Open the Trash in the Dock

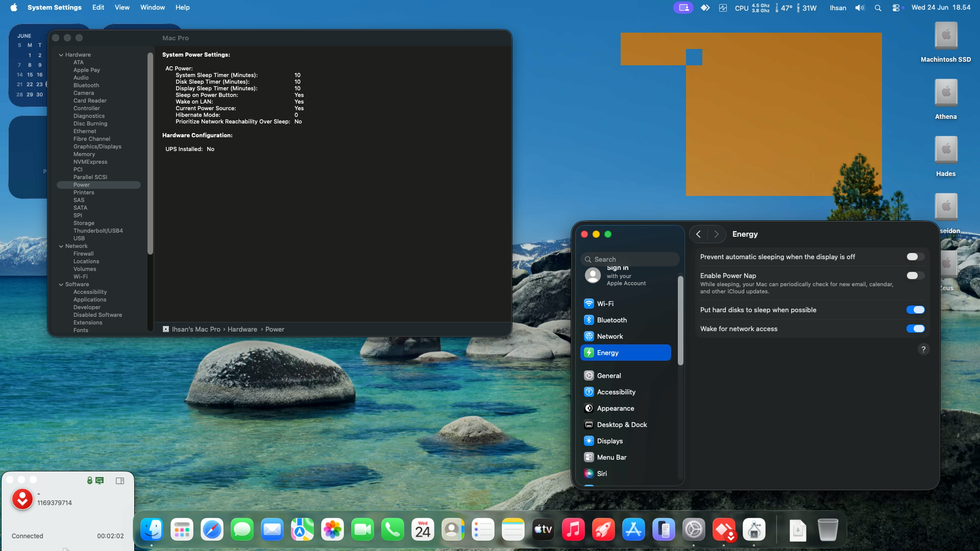click(827, 530)
